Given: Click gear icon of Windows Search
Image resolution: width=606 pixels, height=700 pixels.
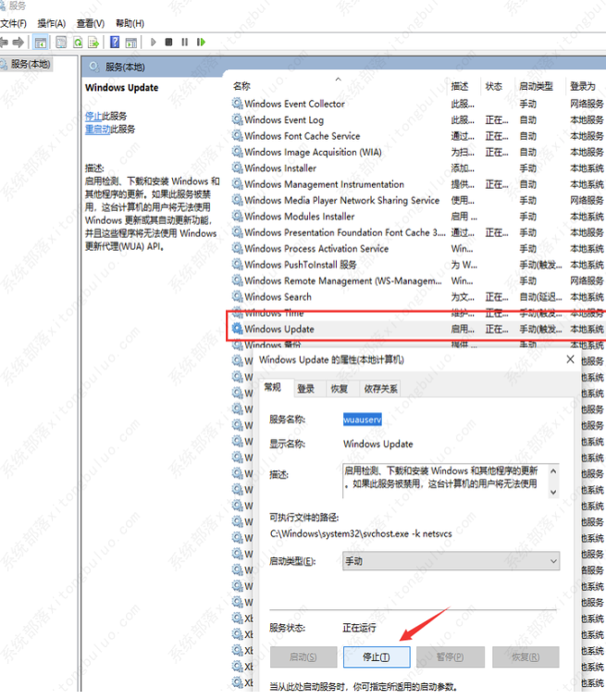Looking at the screenshot, I should (237, 296).
